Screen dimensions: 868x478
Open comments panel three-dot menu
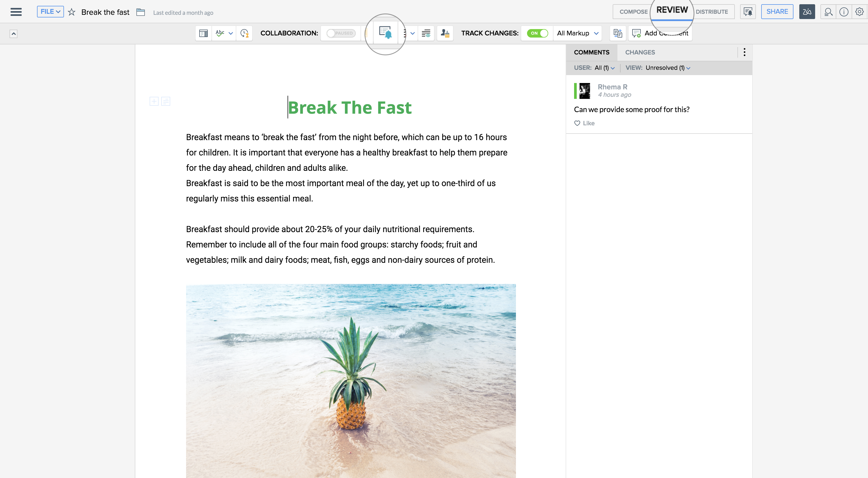click(x=744, y=52)
